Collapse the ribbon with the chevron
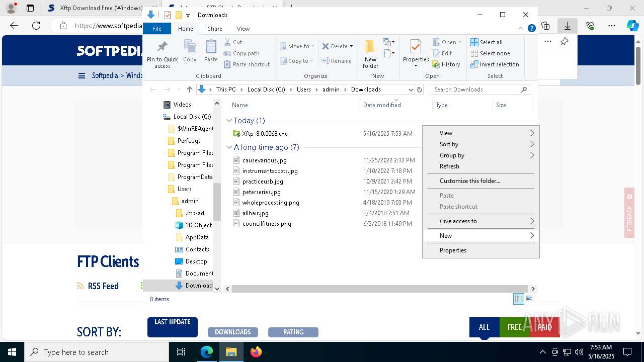 (x=521, y=29)
